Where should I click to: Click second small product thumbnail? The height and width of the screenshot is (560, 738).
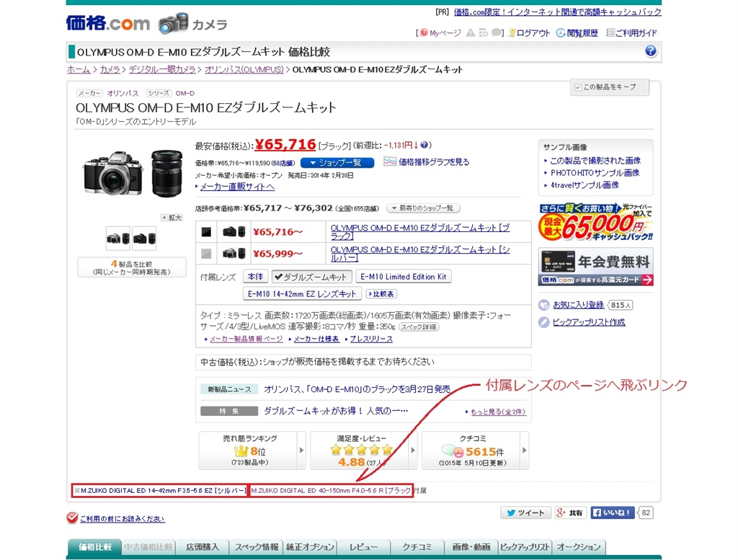[144, 239]
